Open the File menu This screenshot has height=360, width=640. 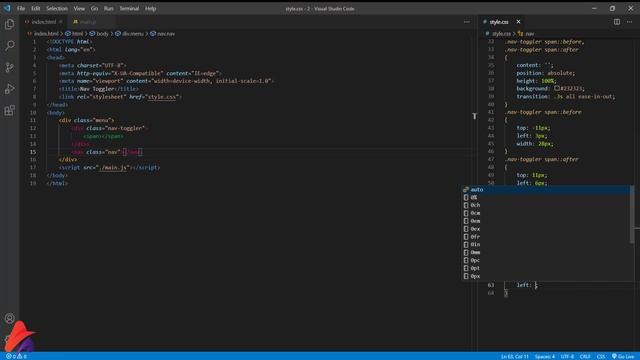pos(21,8)
